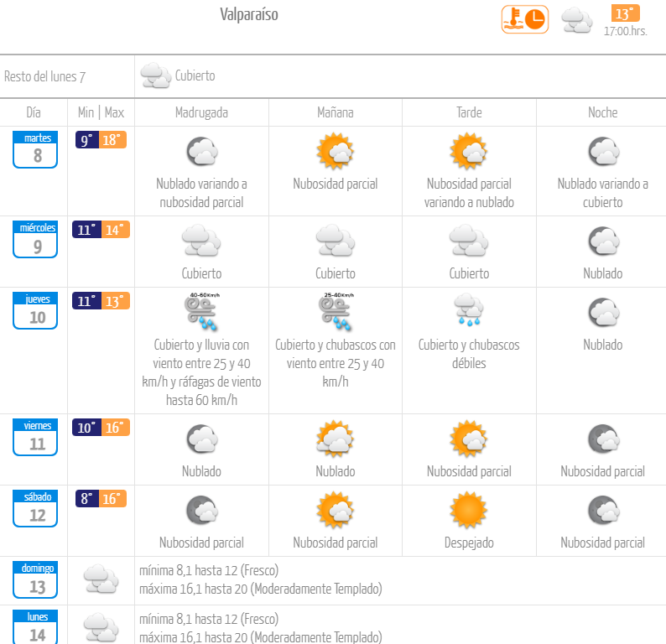Viewport: 666px width, 644px height.
Task: Click jueves Tarde light showers icon
Action: tap(469, 310)
